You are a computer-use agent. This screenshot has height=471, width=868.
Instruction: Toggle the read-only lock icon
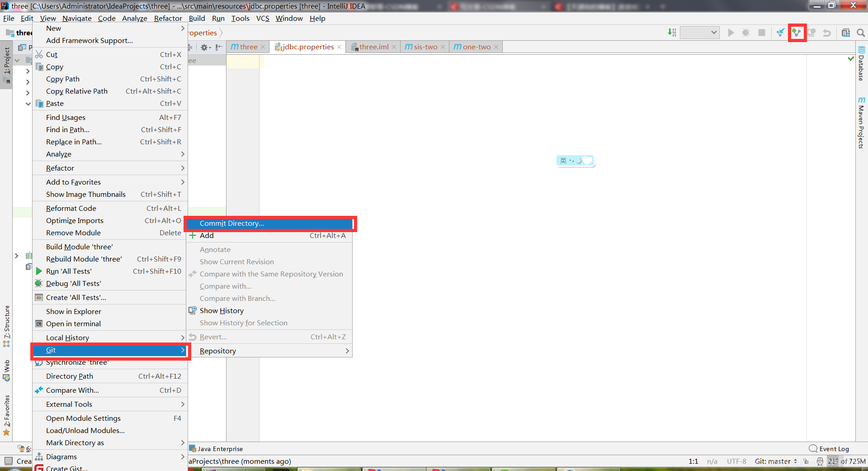pyautogui.click(x=806, y=461)
